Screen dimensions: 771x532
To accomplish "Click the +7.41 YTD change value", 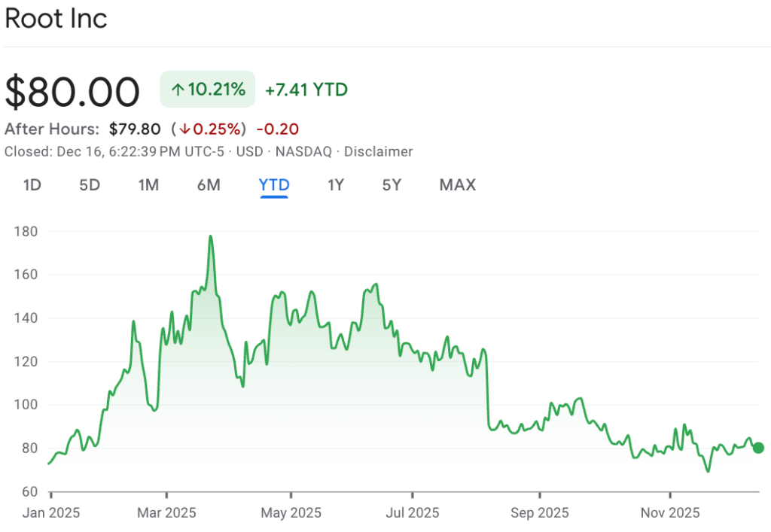I will (x=306, y=90).
